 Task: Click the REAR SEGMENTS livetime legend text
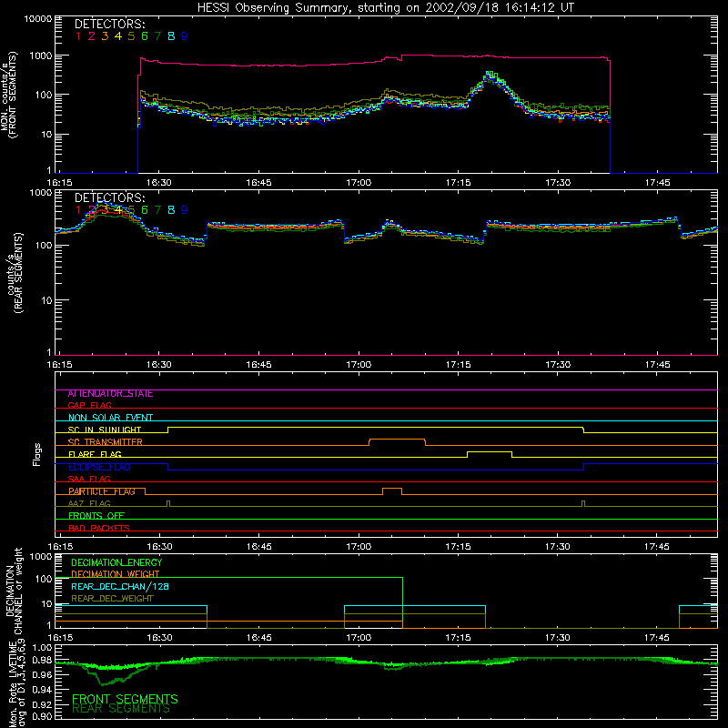point(121,709)
